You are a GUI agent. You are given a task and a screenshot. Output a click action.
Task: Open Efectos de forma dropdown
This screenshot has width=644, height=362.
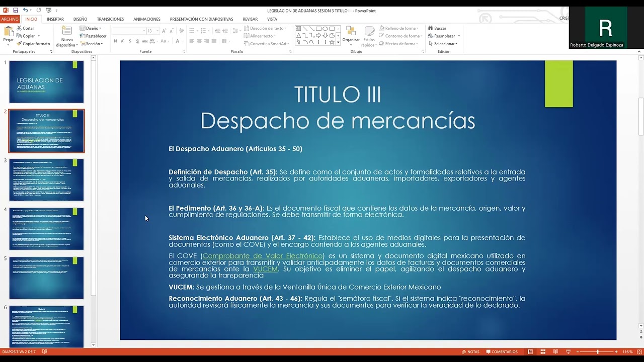tap(399, 44)
